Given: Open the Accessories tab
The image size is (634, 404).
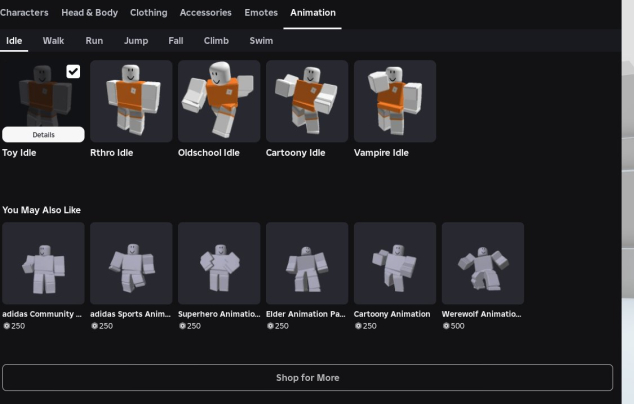Looking at the screenshot, I should (205, 13).
